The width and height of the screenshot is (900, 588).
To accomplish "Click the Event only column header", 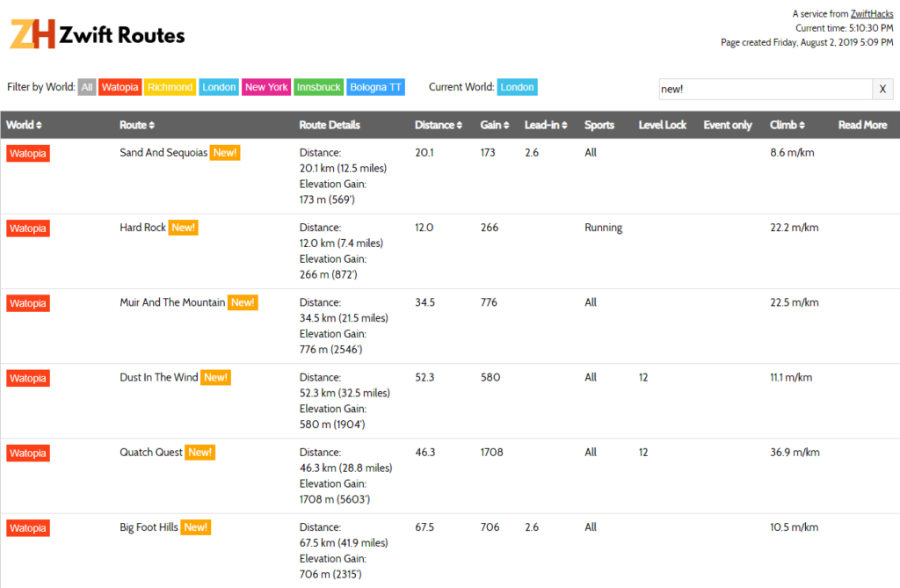I will tap(728, 125).
